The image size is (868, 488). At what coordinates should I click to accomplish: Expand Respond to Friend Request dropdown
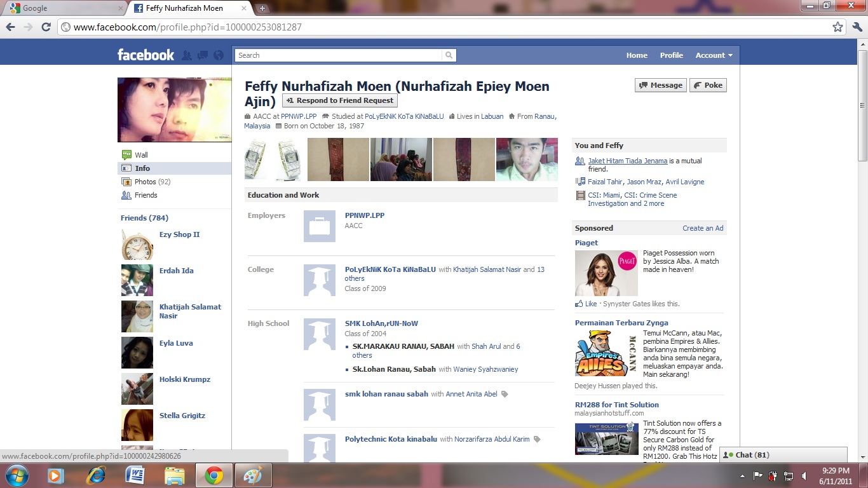coord(340,100)
